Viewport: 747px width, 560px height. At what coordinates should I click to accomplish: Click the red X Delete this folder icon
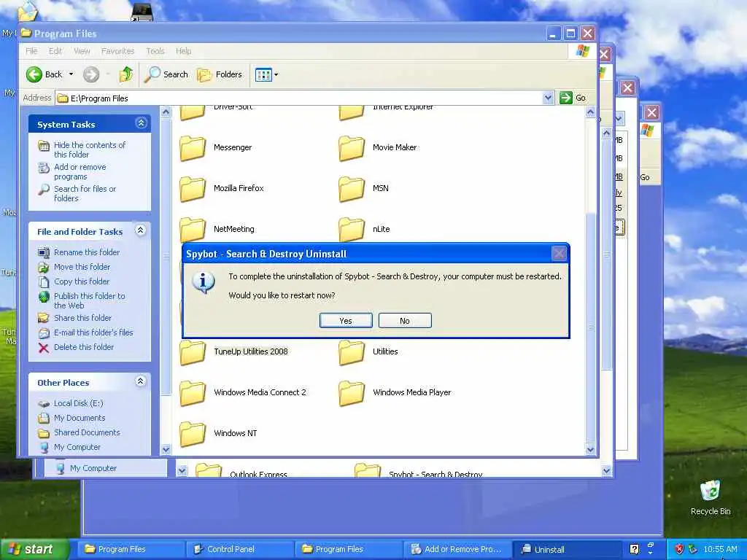tap(43, 348)
